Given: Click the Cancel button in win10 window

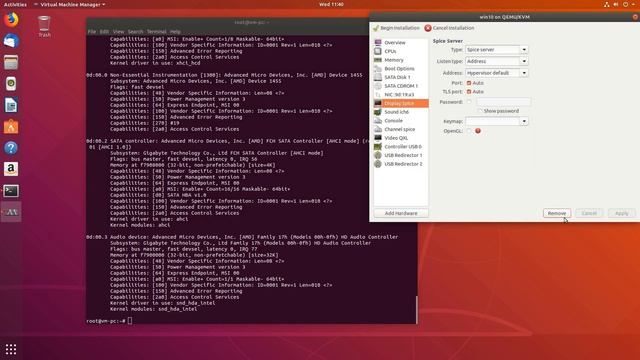Looking at the screenshot, I should coord(589,213).
